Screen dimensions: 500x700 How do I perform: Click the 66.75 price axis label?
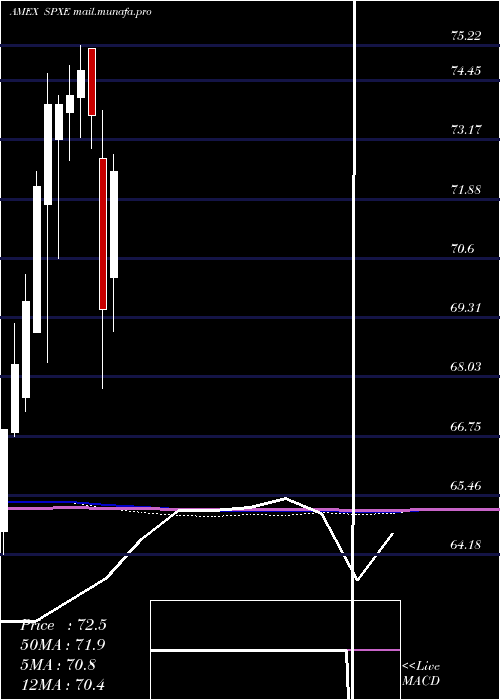pos(466,426)
